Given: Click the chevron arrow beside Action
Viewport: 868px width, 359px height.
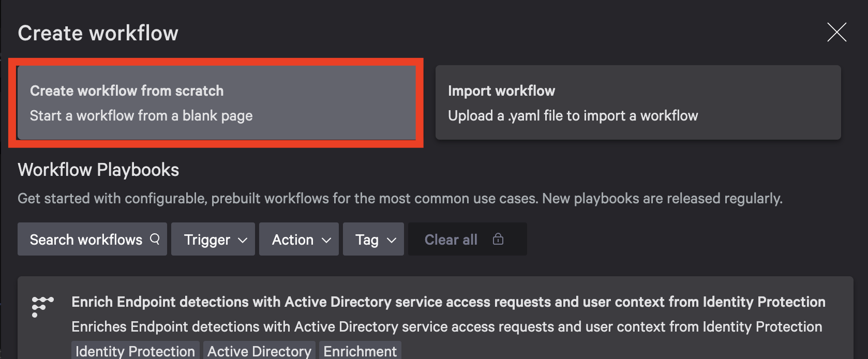Looking at the screenshot, I should click(x=326, y=240).
